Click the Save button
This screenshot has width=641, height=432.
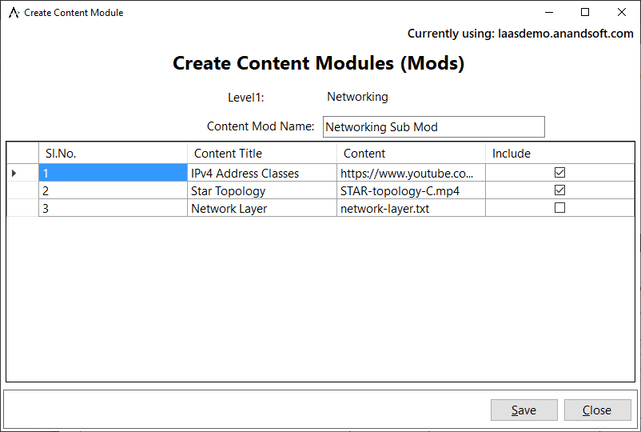pyautogui.click(x=524, y=410)
